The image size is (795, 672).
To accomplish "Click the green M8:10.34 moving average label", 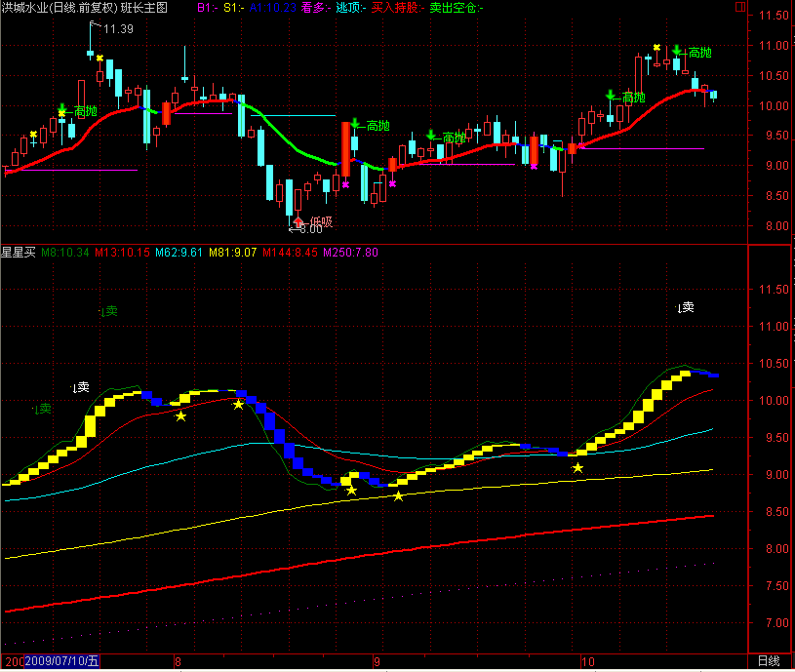I will point(65,252).
